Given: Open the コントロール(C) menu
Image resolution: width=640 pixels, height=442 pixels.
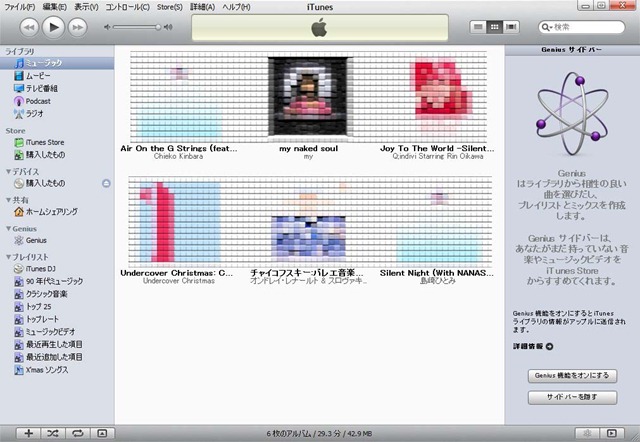Looking at the screenshot, I should tap(127, 7).
